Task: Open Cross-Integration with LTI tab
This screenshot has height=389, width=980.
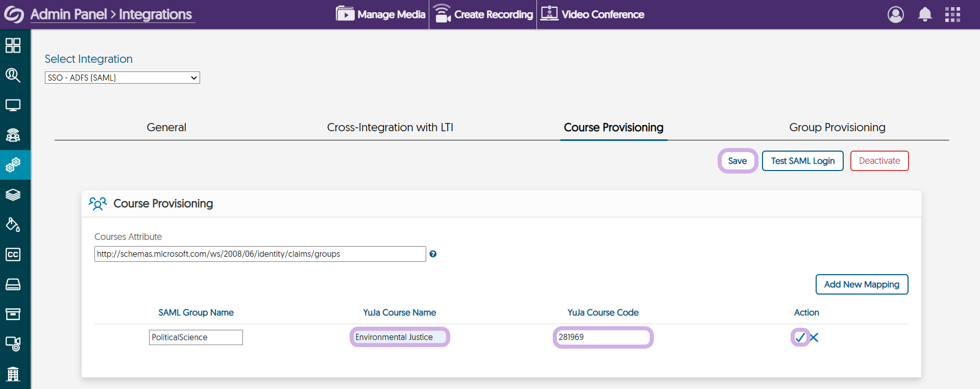Action: (390, 127)
